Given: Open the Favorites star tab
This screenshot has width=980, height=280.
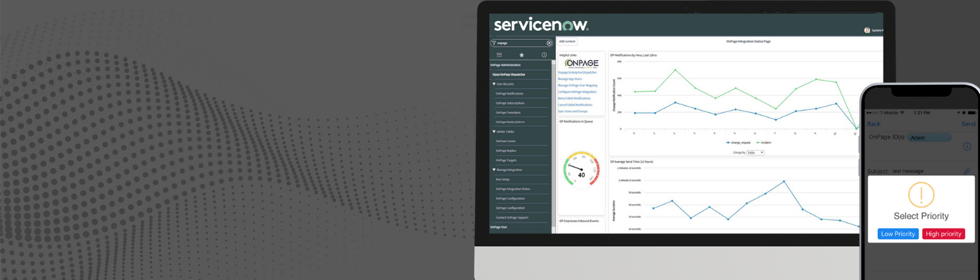Looking at the screenshot, I should [521, 55].
